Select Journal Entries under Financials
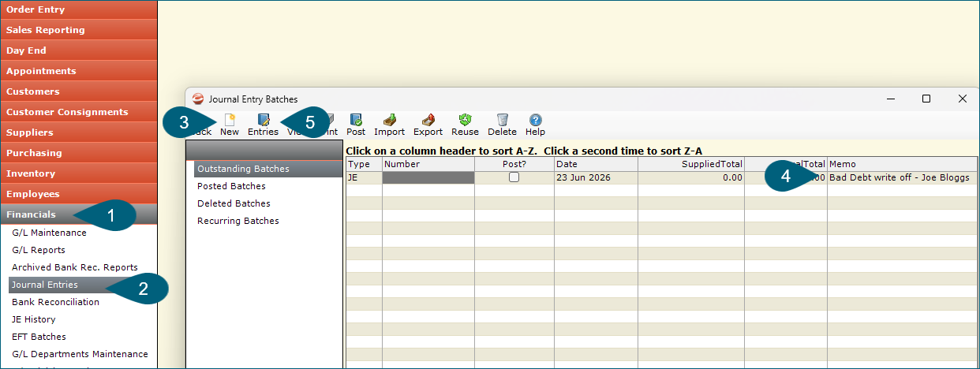Image resolution: width=980 pixels, height=369 pixels. (x=83, y=285)
